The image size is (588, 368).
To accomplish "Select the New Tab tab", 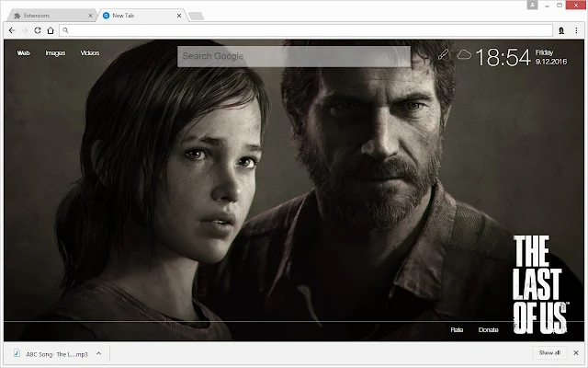I will point(141,16).
